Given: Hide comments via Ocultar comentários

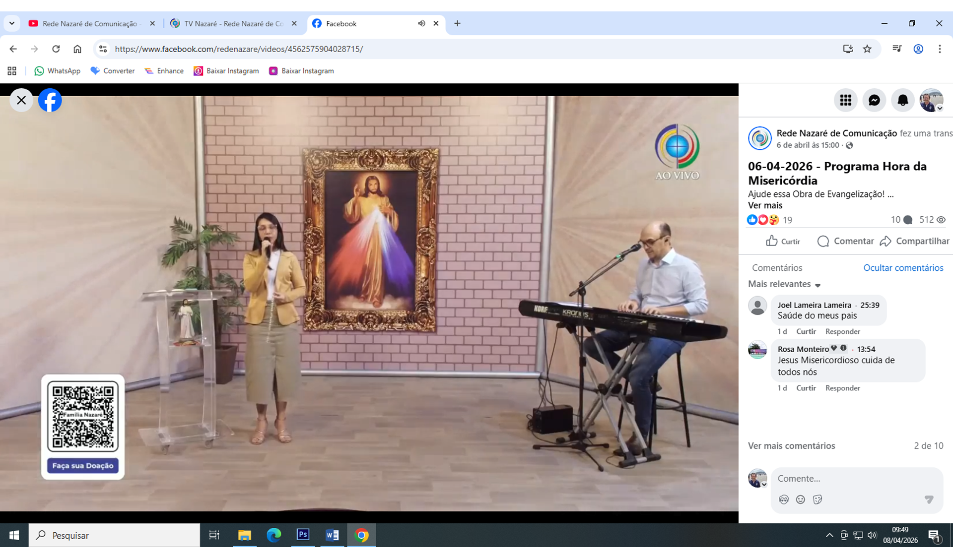Looking at the screenshot, I should coord(903,268).
